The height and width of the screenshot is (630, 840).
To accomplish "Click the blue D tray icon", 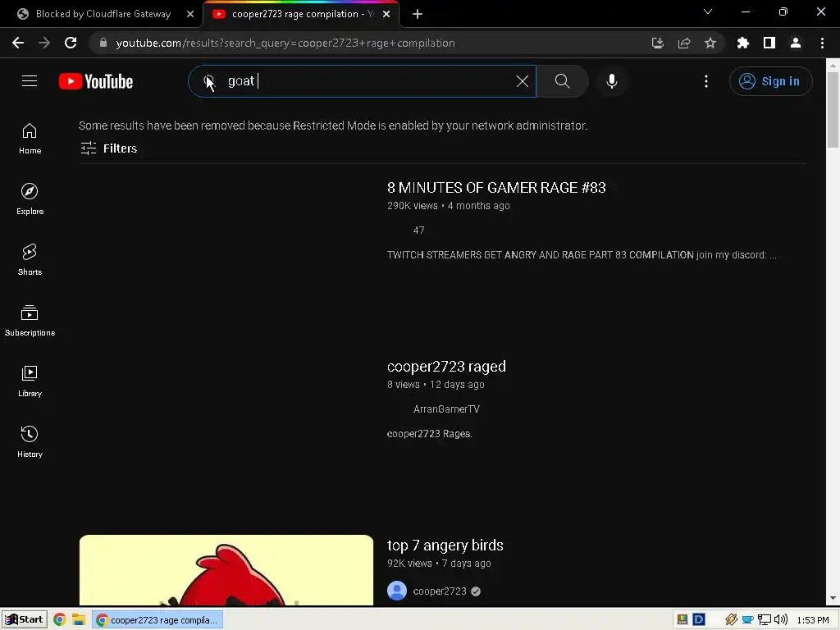I will pyautogui.click(x=699, y=620).
